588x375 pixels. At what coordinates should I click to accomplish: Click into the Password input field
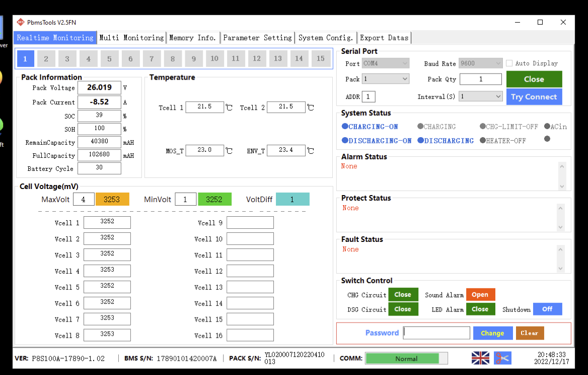pyautogui.click(x=436, y=333)
